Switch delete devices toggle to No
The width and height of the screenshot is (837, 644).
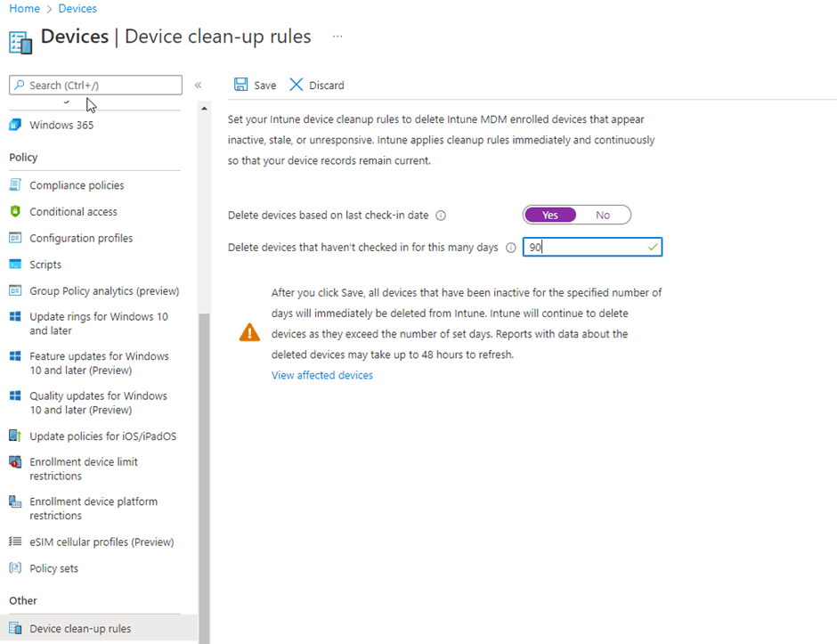click(603, 215)
